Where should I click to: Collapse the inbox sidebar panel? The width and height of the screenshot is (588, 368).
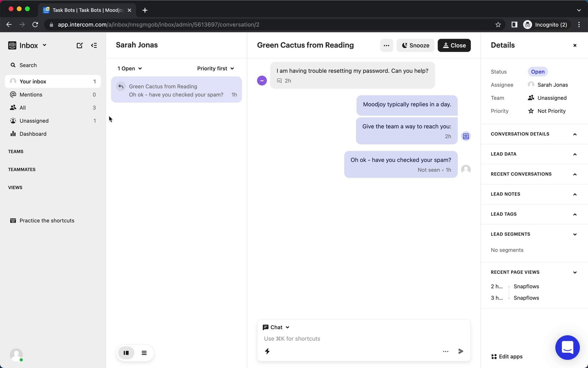[94, 45]
